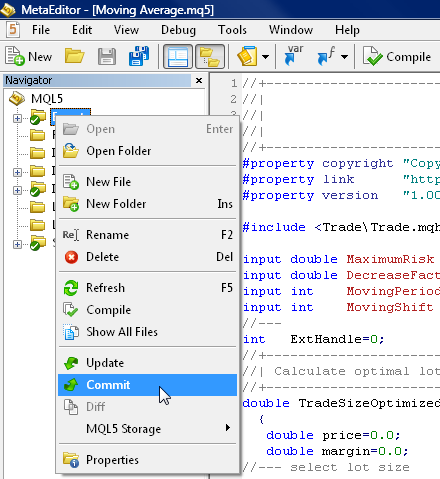The height and width of the screenshot is (479, 440).
Task: Click the MQL5 document icon in menu bar
Action: point(13,29)
